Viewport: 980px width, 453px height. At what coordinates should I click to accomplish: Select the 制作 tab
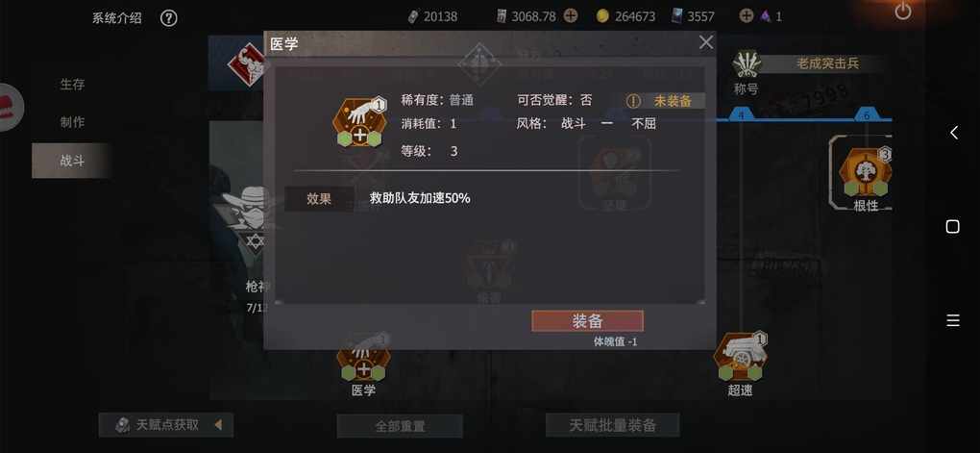72,123
